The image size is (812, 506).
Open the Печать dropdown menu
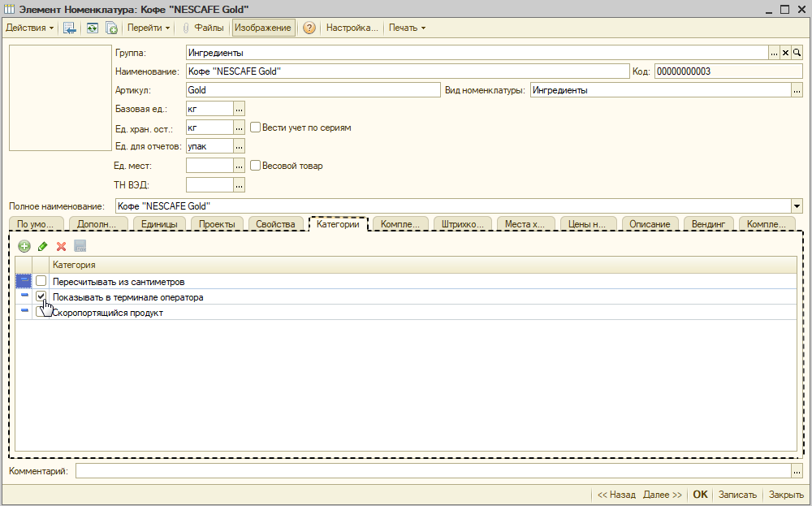point(407,28)
